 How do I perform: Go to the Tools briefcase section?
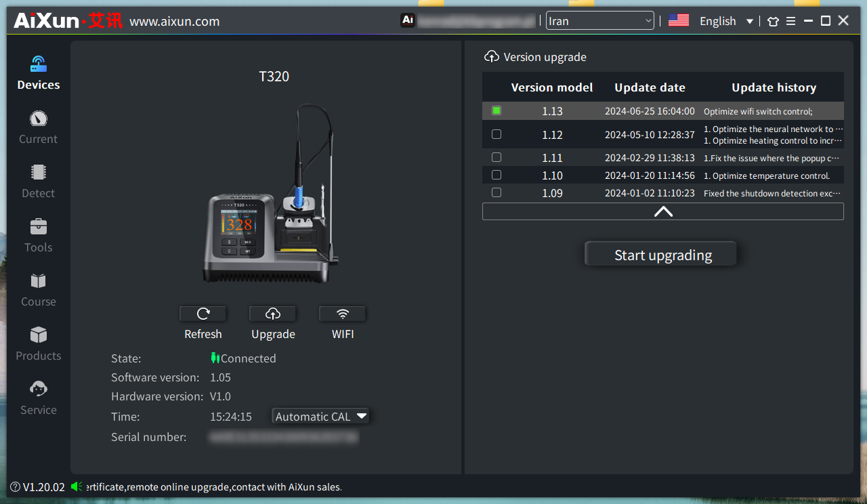pos(38,236)
